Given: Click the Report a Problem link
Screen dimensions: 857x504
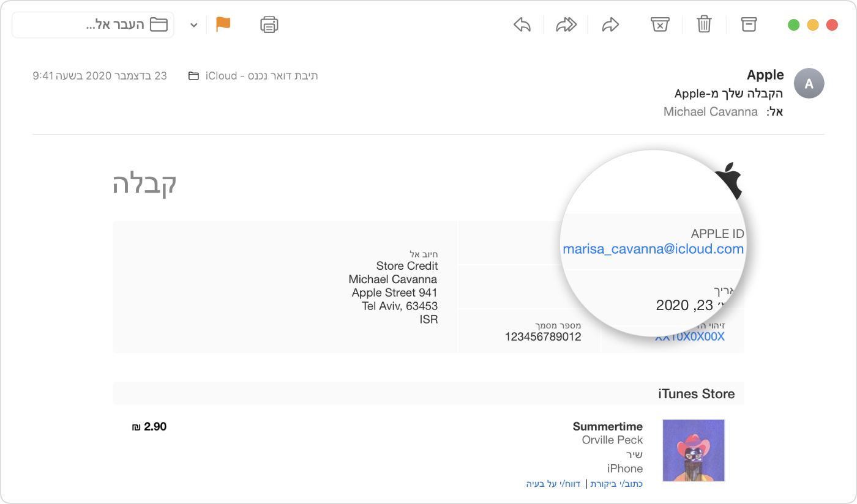Looking at the screenshot, I should pyautogui.click(x=555, y=484).
